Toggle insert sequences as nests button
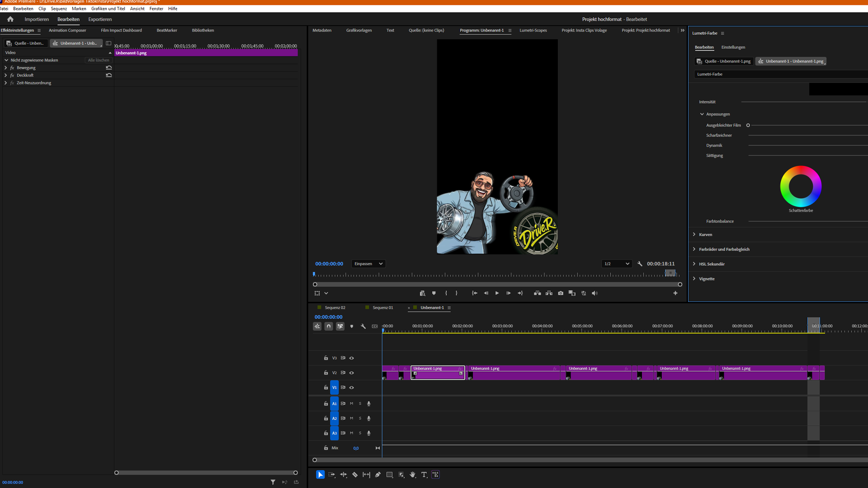This screenshot has width=868, height=488. tap(317, 326)
